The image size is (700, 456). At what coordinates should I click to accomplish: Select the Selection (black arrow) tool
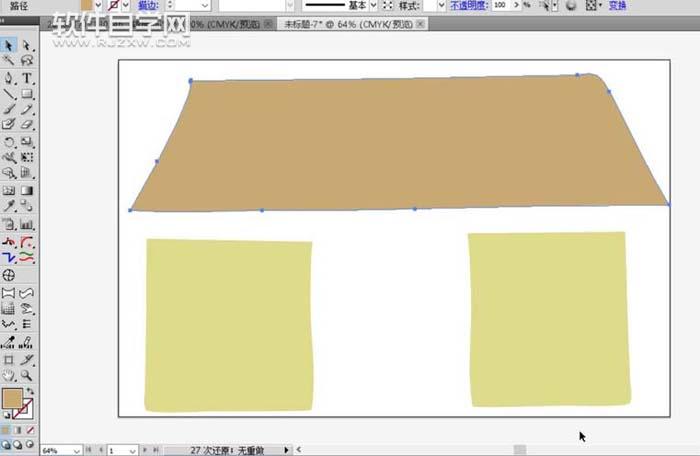8,46
